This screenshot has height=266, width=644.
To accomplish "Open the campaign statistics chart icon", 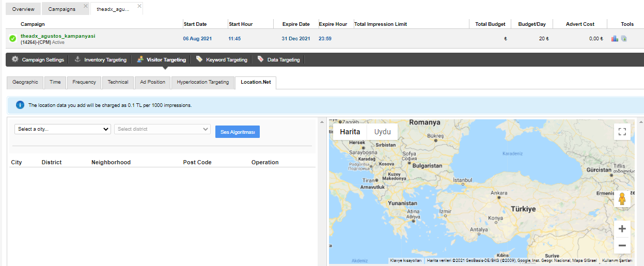I will 615,38.
